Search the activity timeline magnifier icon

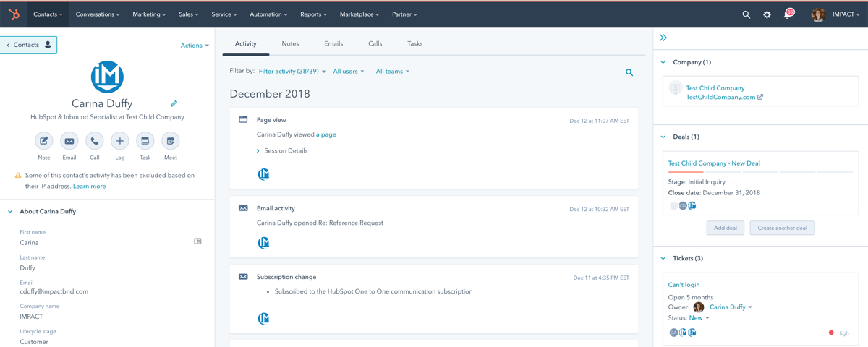click(x=629, y=72)
